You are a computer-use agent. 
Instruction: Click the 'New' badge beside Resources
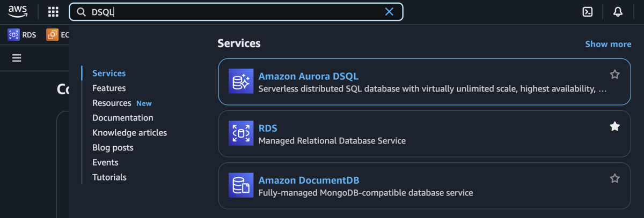[x=144, y=103]
